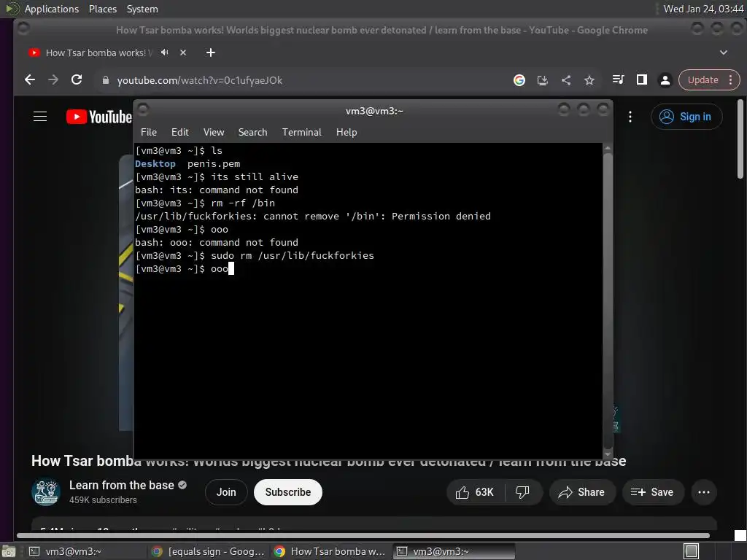747x560 pixels.
Task: Open the Chrome profile icon
Action: 665,80
